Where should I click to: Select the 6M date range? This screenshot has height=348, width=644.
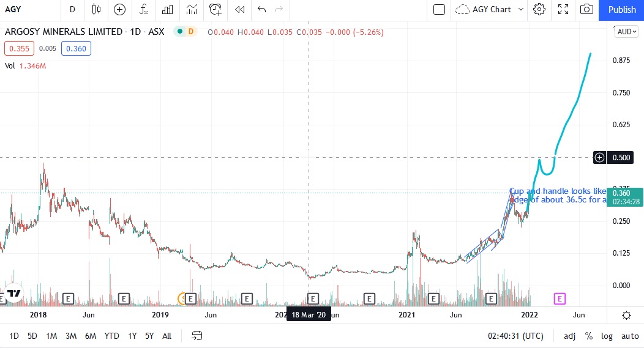[91, 336]
